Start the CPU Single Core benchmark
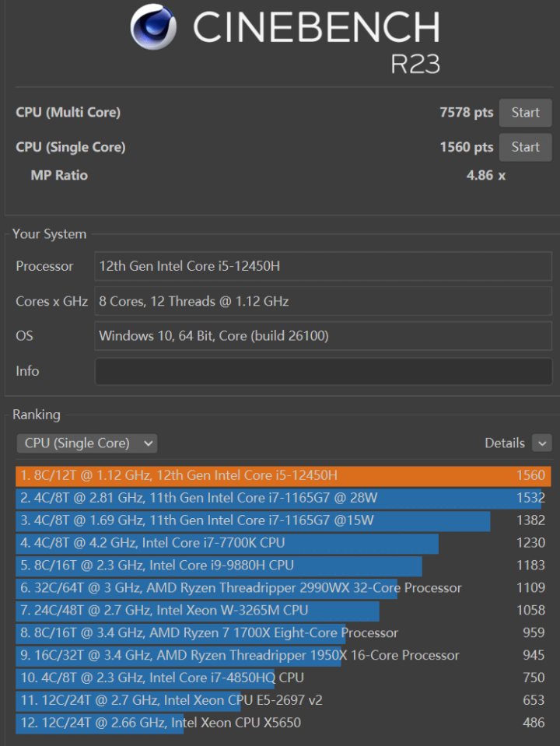The image size is (560, 746). coord(525,147)
